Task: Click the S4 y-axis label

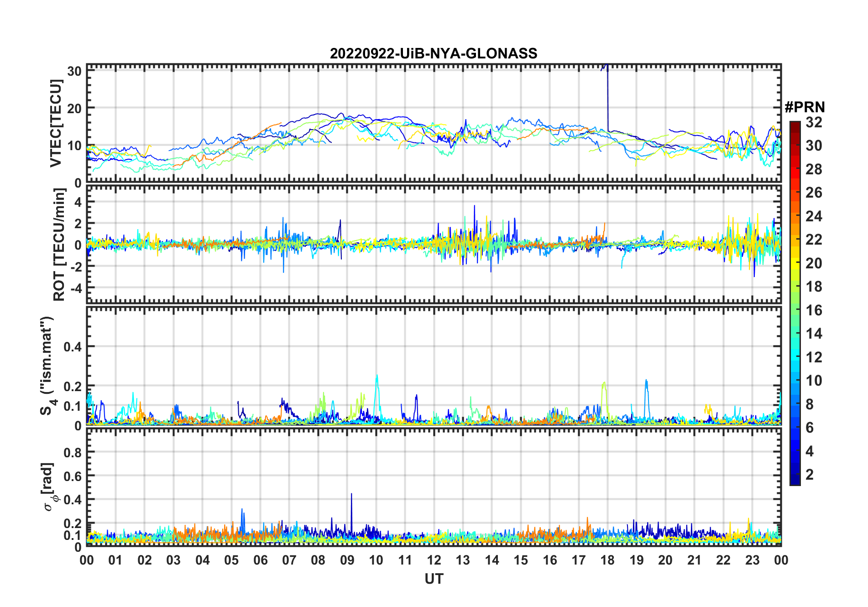Action: click(x=47, y=366)
